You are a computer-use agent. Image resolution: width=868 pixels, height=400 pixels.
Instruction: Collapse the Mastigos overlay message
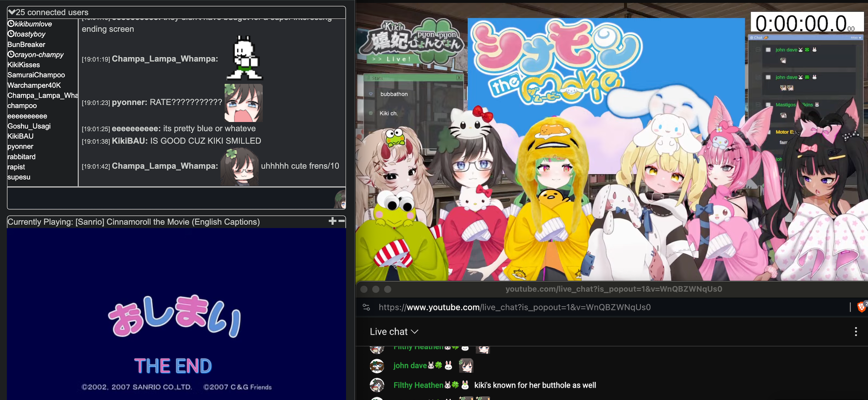758,105
